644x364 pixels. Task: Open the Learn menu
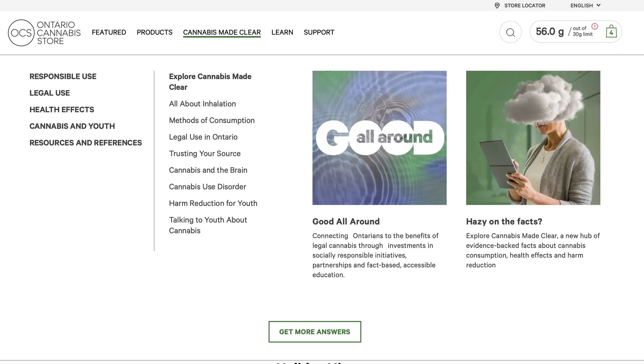(x=282, y=32)
